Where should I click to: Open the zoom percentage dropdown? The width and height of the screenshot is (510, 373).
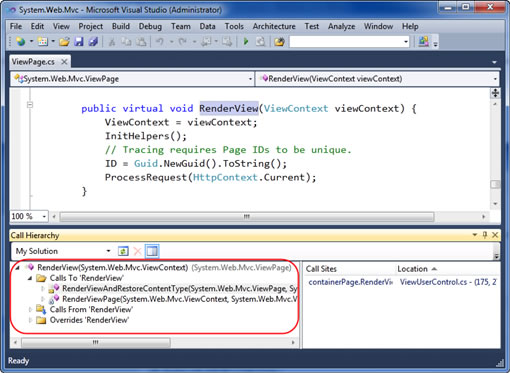(44, 217)
